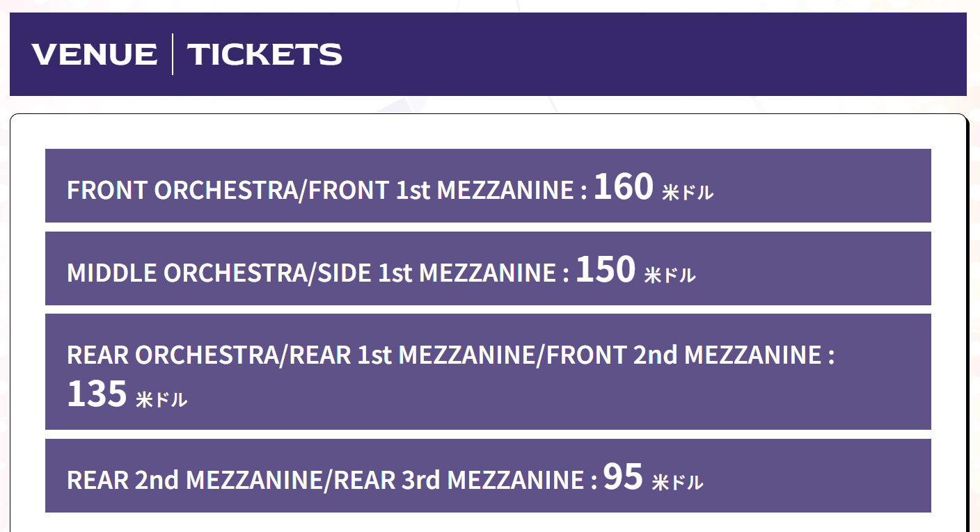Screen dimensions: 980x532
Task: Click the VENUE heading
Action: 95,54
